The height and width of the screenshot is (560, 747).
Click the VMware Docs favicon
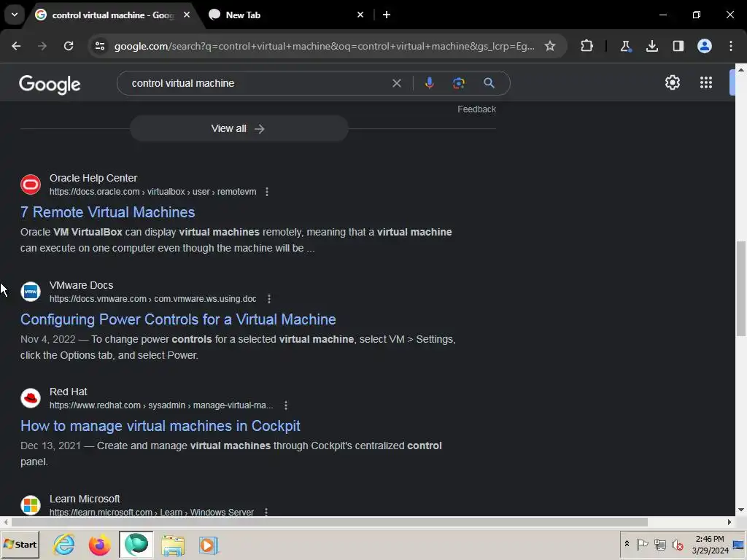[x=31, y=292]
